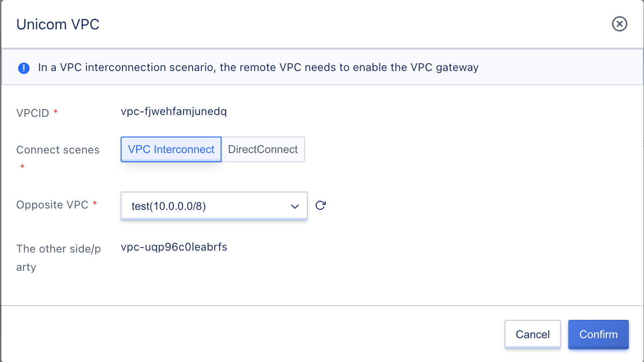This screenshot has width=644, height=362.
Task: Refresh the Opposite VPC list
Action: click(x=321, y=205)
